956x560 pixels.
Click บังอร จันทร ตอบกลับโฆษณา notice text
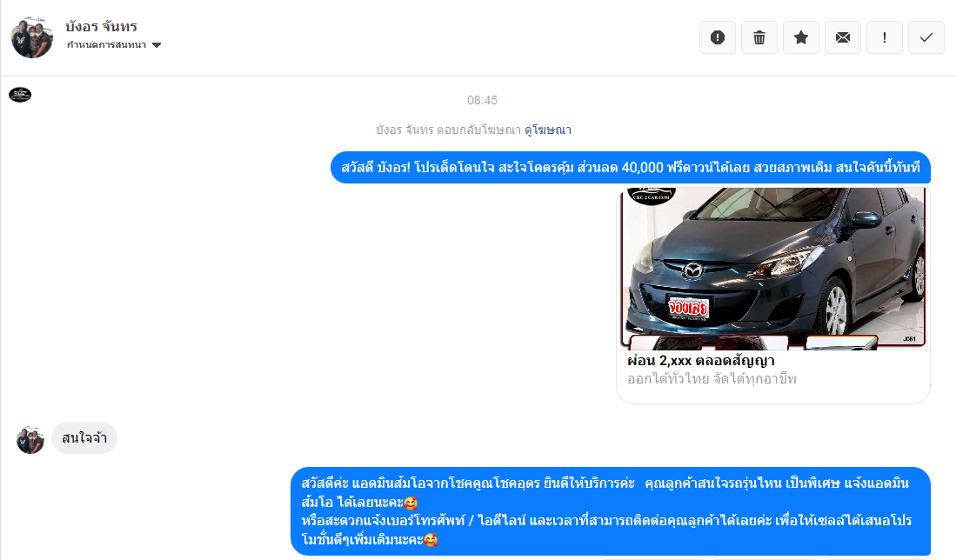[448, 130]
